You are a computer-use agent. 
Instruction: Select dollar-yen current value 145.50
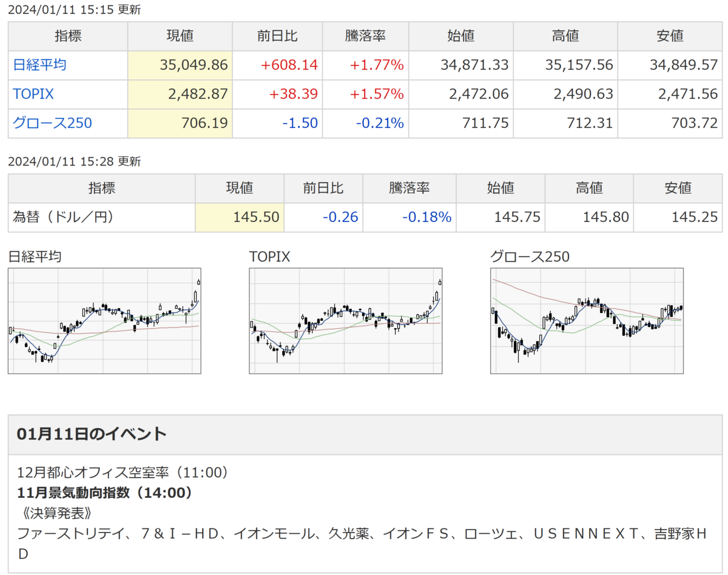tap(257, 217)
